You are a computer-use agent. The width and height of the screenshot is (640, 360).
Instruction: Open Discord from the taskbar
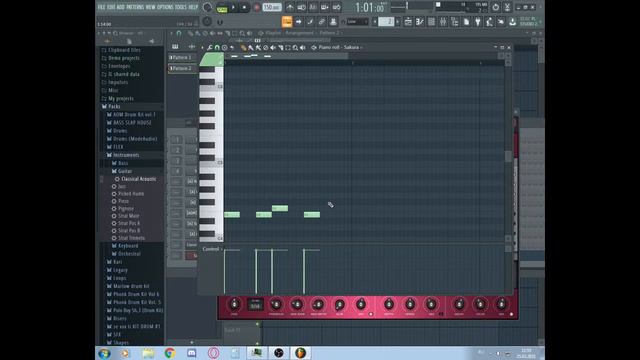(x=191, y=353)
